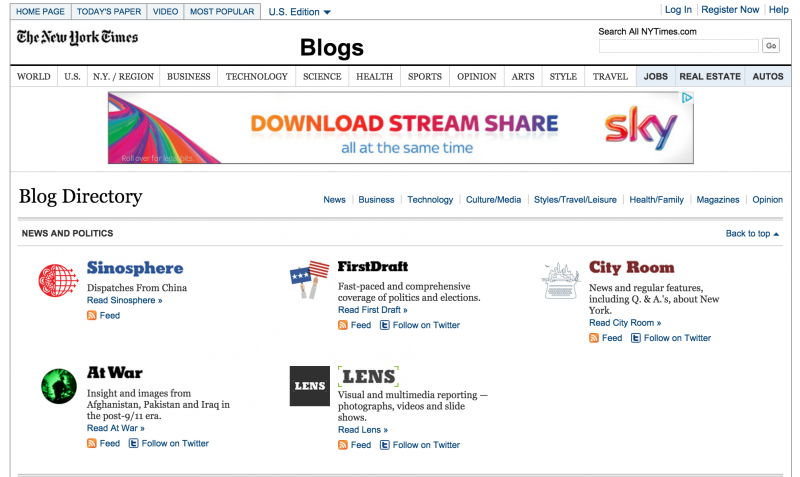Jump to Opinion blog category link
Viewport: 800px width, 477px height.
point(767,200)
